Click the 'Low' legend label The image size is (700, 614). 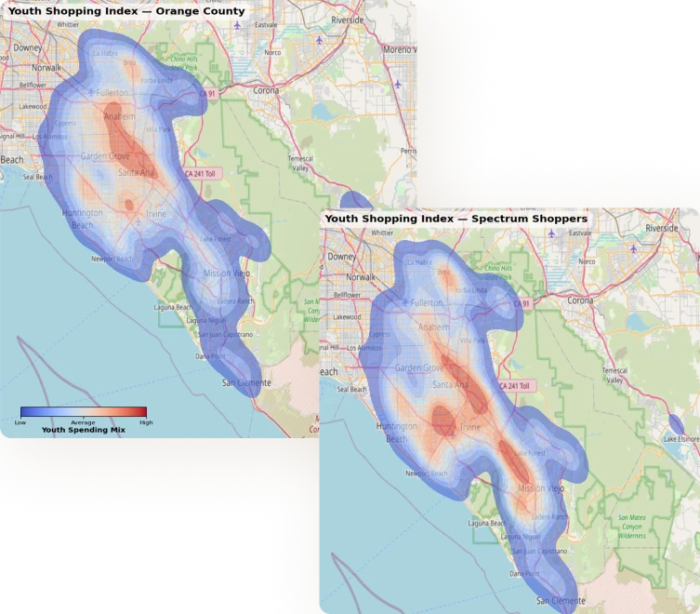20,422
